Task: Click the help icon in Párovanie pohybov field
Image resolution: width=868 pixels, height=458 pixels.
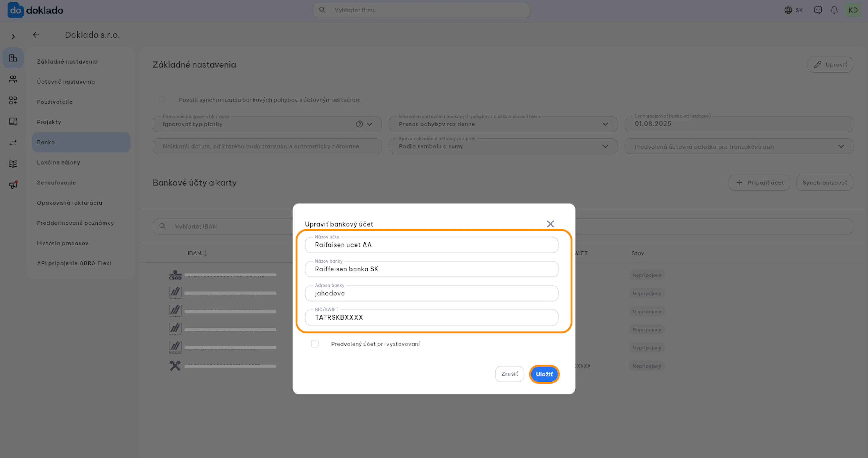Action: [359, 124]
